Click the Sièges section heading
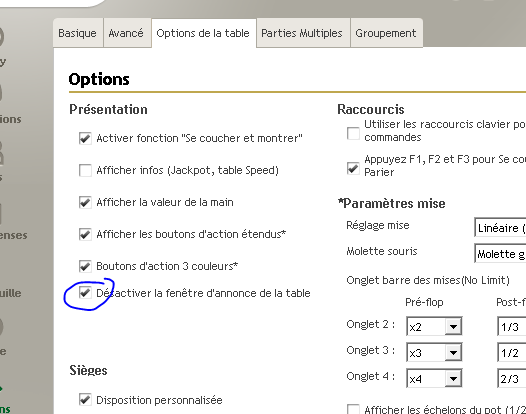Viewport: 526px width, 414px height. (88, 370)
